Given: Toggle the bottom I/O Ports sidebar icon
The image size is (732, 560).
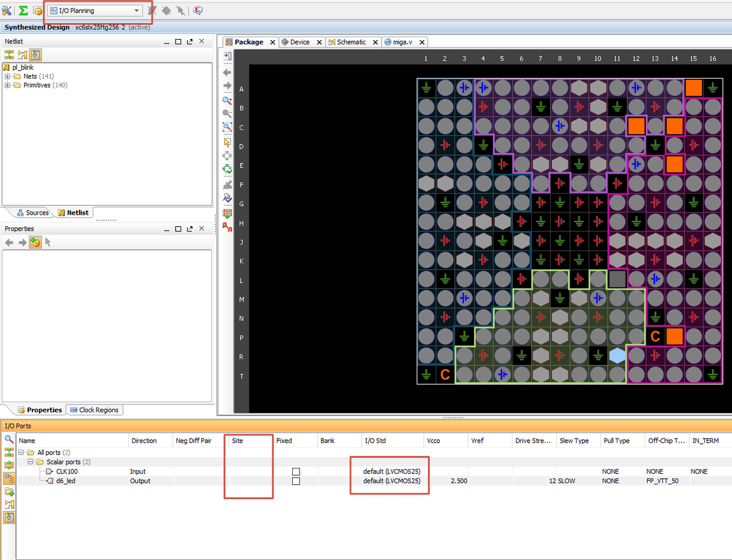Looking at the screenshot, I should click(9, 517).
